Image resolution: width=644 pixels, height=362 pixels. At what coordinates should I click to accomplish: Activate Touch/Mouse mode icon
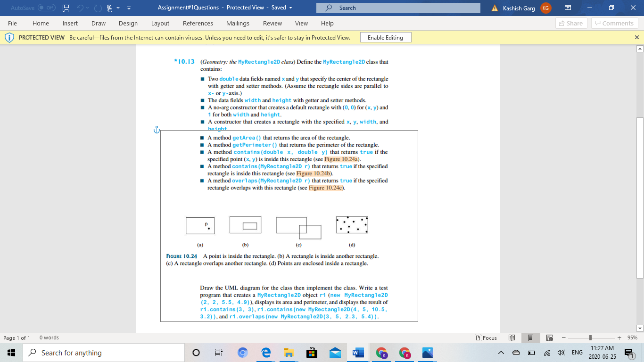pyautogui.click(x=109, y=8)
